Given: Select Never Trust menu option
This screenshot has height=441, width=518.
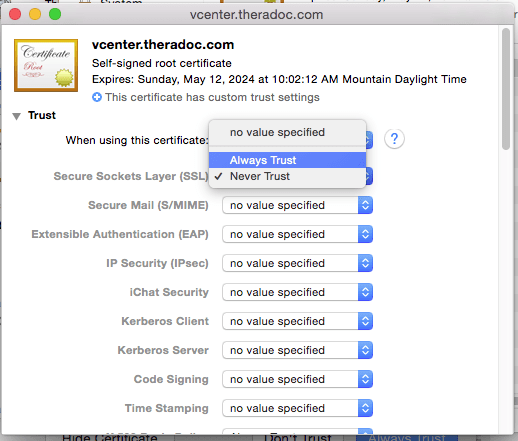Looking at the screenshot, I should click(287, 176).
